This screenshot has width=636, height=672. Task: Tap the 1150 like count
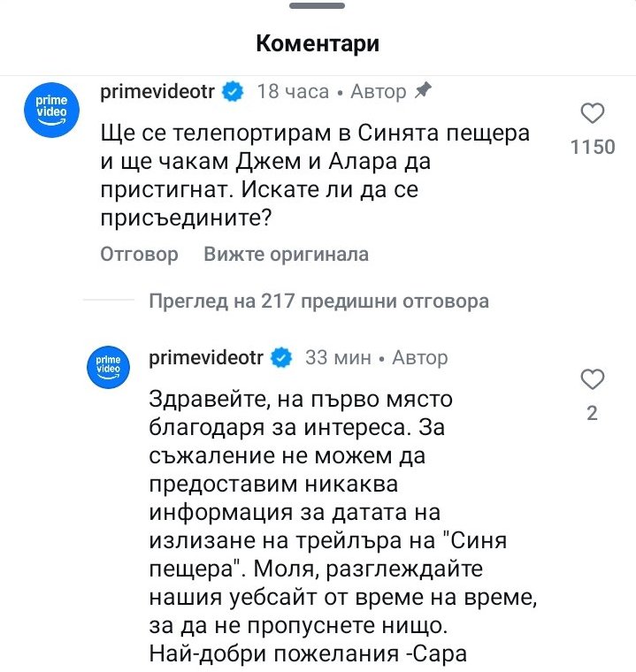tap(592, 147)
